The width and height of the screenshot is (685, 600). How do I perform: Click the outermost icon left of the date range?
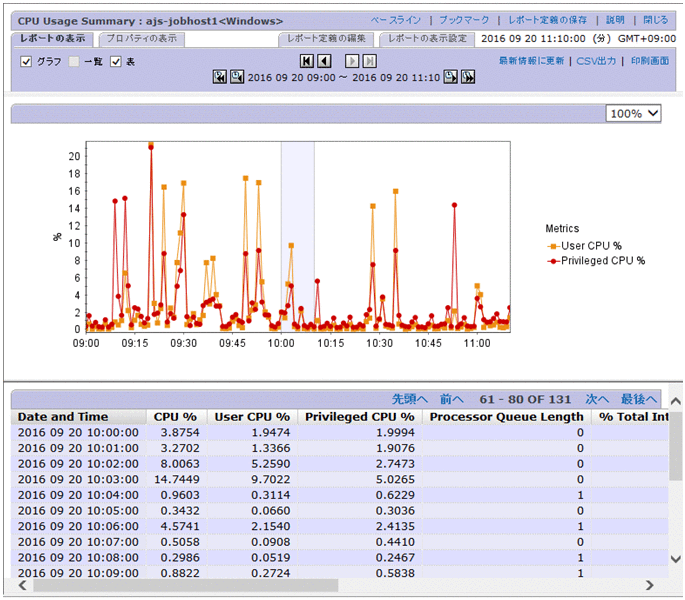(220, 77)
